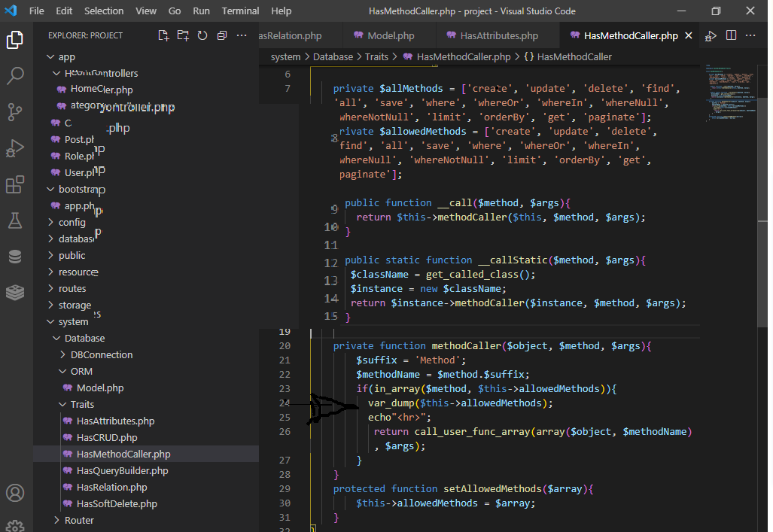Open the Accounts menu icon
Screen dimensions: 773x532
pyautogui.click(x=15, y=494)
